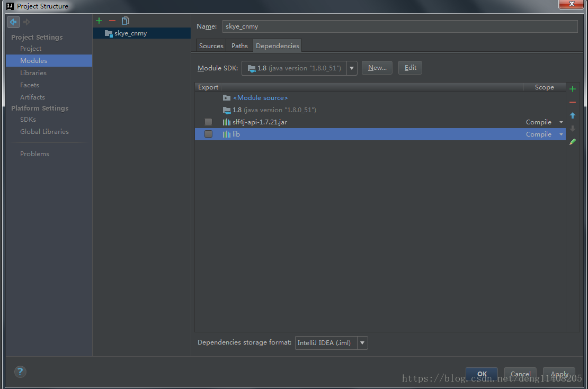Move dependency down with gray arrow
The image size is (588, 389).
coord(573,129)
